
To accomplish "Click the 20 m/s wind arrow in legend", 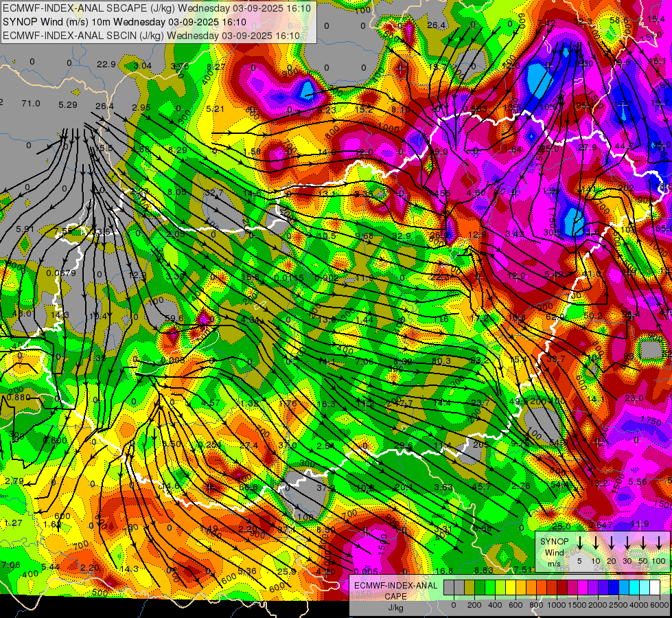I will click(x=612, y=543).
